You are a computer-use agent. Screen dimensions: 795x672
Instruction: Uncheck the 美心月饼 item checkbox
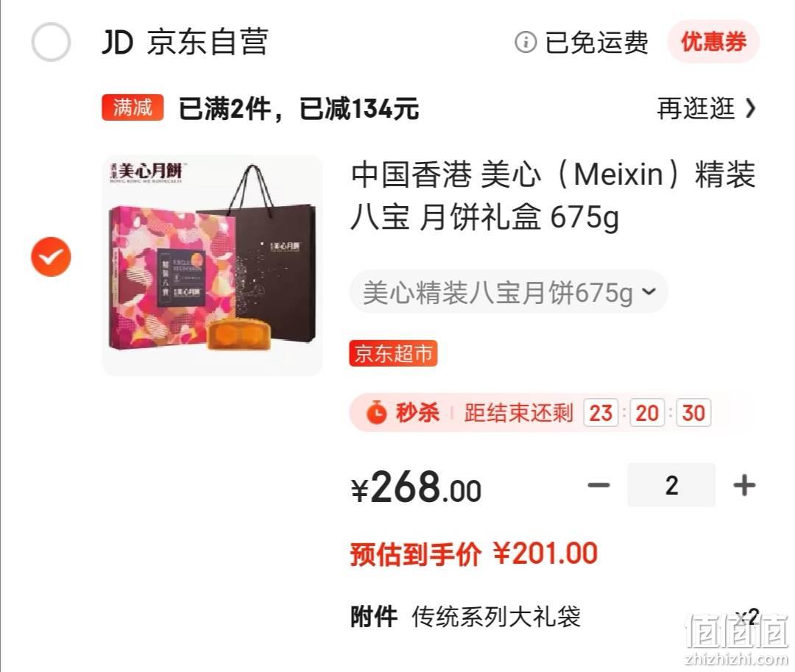click(x=51, y=256)
